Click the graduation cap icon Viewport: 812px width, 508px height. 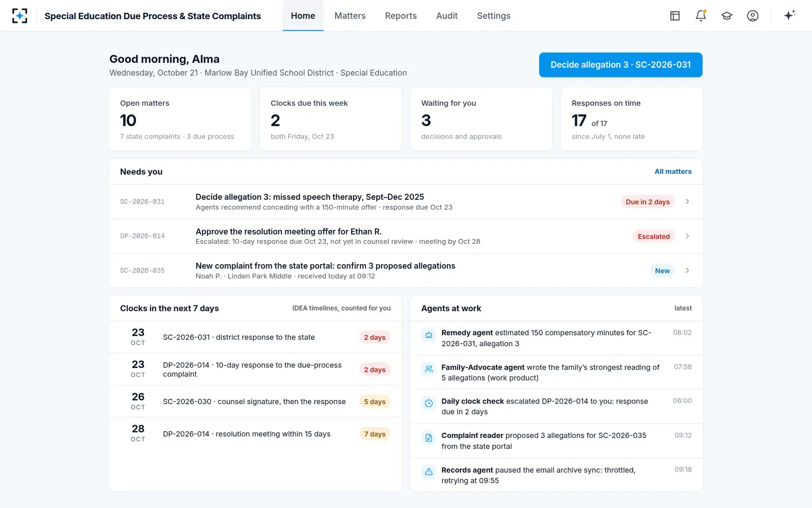coord(727,16)
